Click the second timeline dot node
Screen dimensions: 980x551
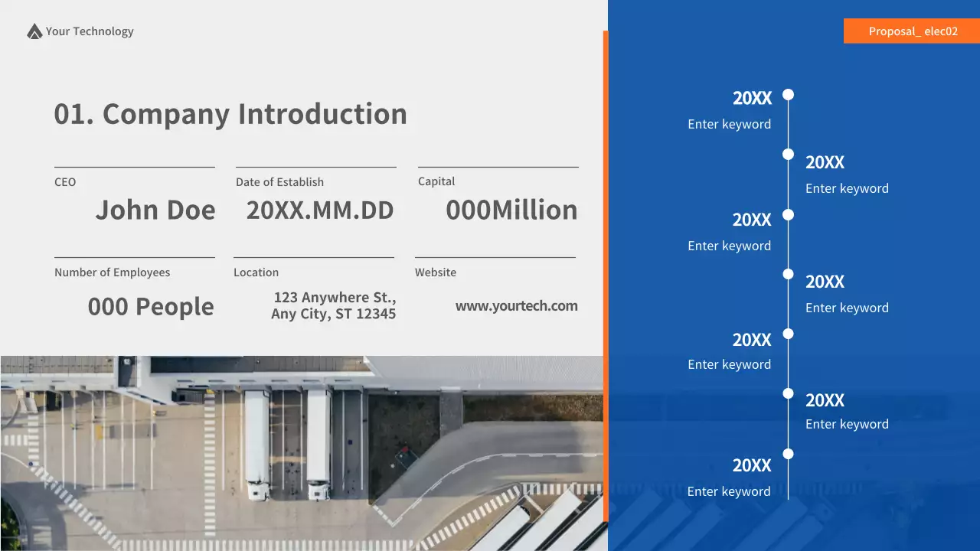tap(788, 154)
